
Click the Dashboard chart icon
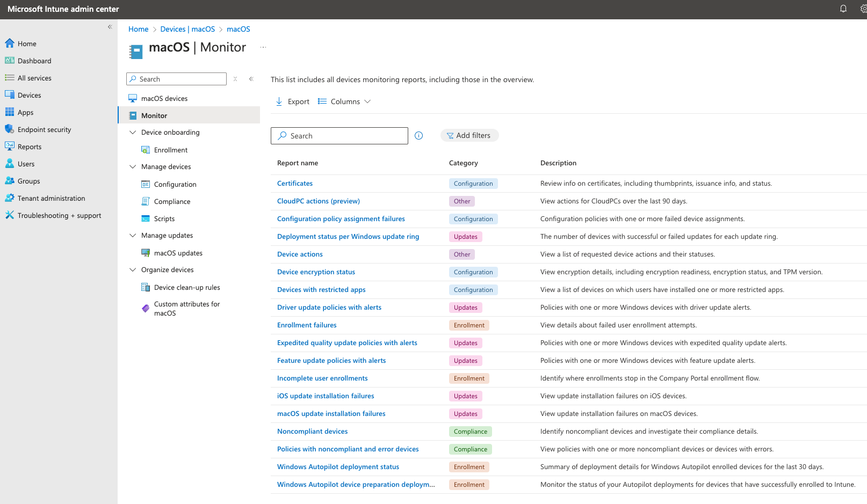pyautogui.click(x=10, y=61)
